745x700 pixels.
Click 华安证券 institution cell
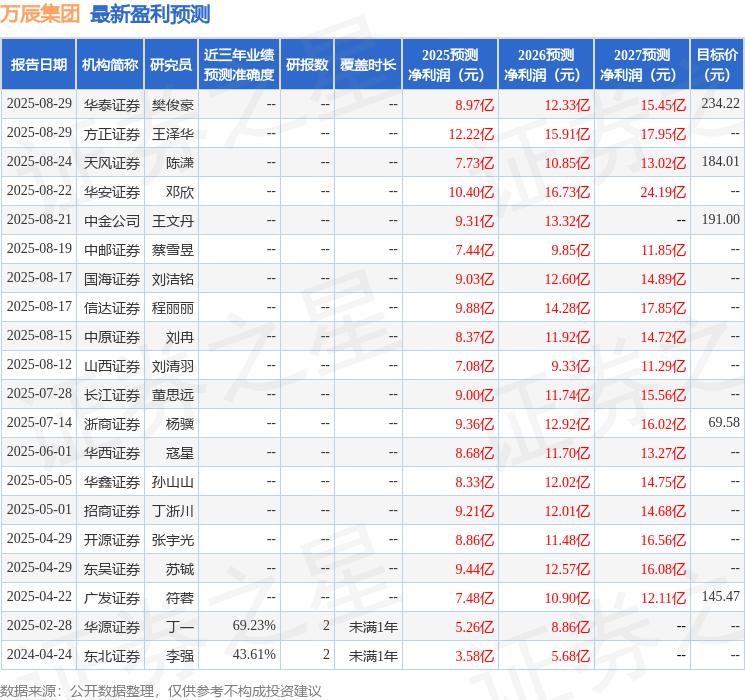click(112, 192)
